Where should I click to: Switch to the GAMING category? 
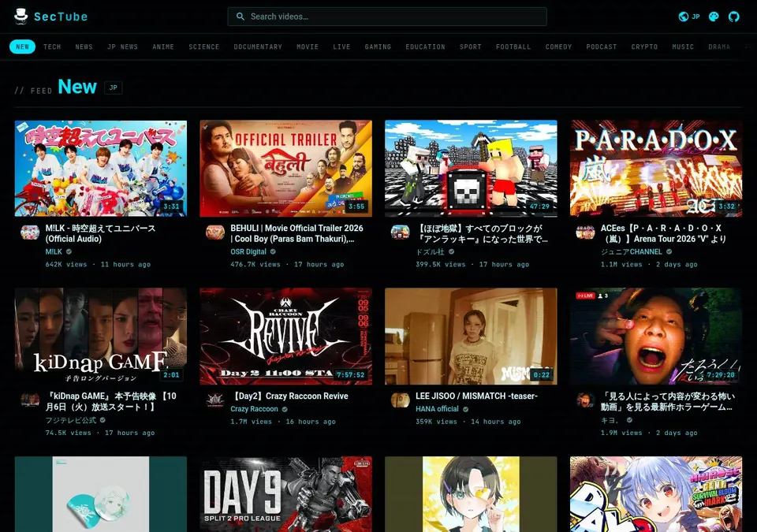click(378, 47)
